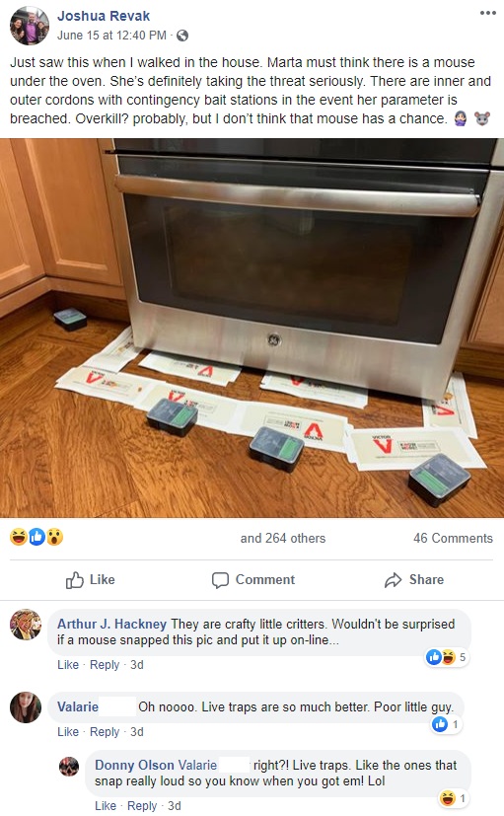Reply to Arthur J. Hackney's comment

tap(105, 665)
